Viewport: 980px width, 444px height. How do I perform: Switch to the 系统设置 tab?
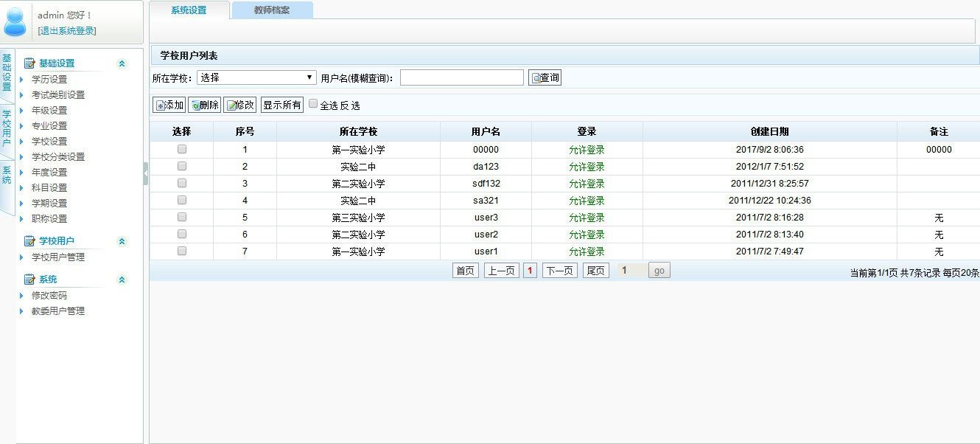pyautogui.click(x=189, y=10)
